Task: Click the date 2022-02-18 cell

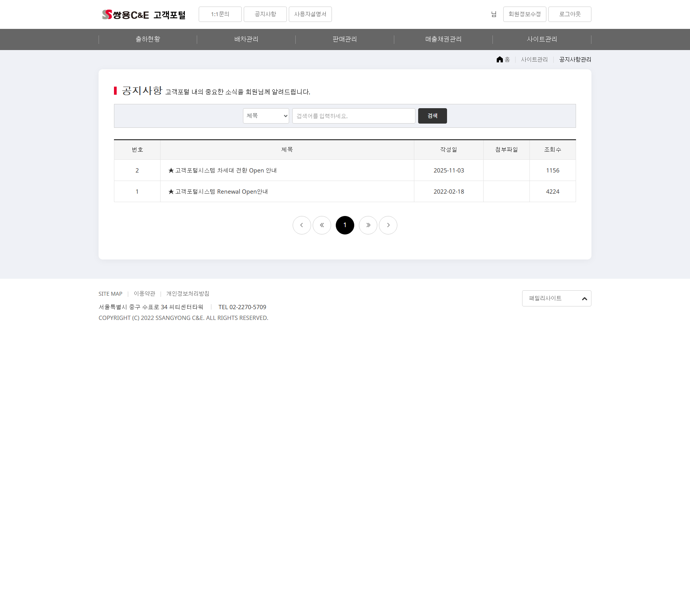Action: click(449, 192)
